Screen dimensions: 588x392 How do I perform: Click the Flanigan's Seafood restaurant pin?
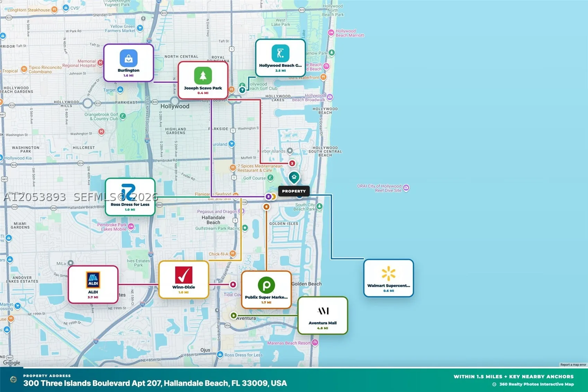point(236,194)
